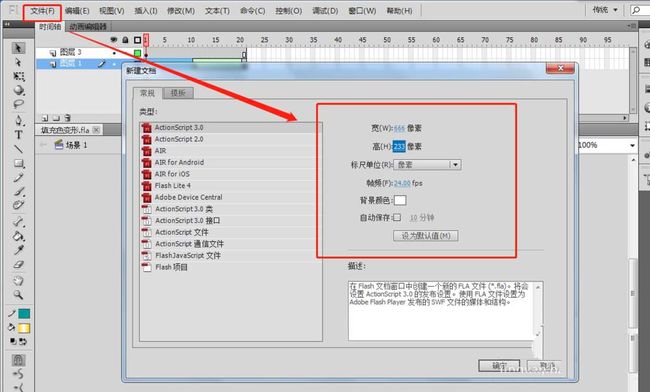
Task: Select the Line tool
Action: pos(18,149)
